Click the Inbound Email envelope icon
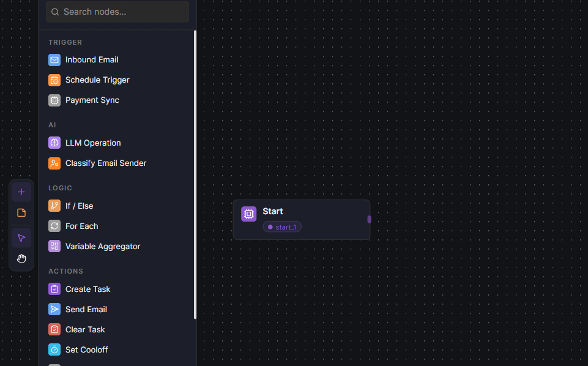Screen dimensions: 588x366 coord(54,59)
